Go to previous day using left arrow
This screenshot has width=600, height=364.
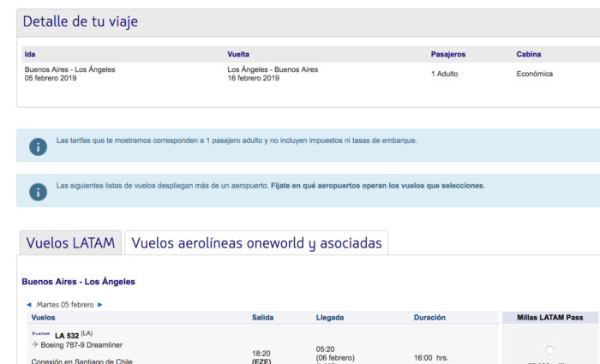click(28, 304)
